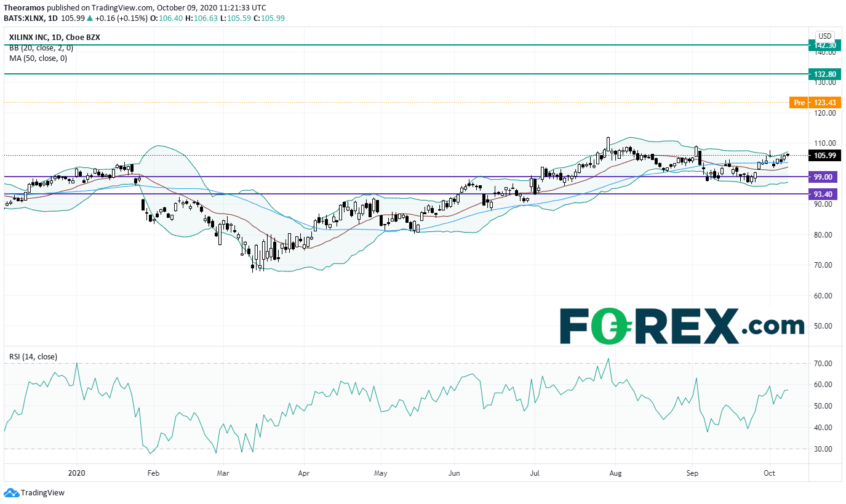The height and width of the screenshot is (504, 846).
Task: Click the 40.00 tick on the RSI axis
Action: coord(823,428)
